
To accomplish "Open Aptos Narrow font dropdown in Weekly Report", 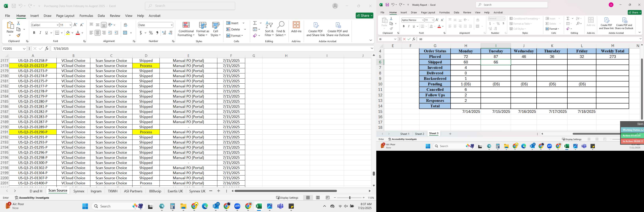I will coord(423,20).
